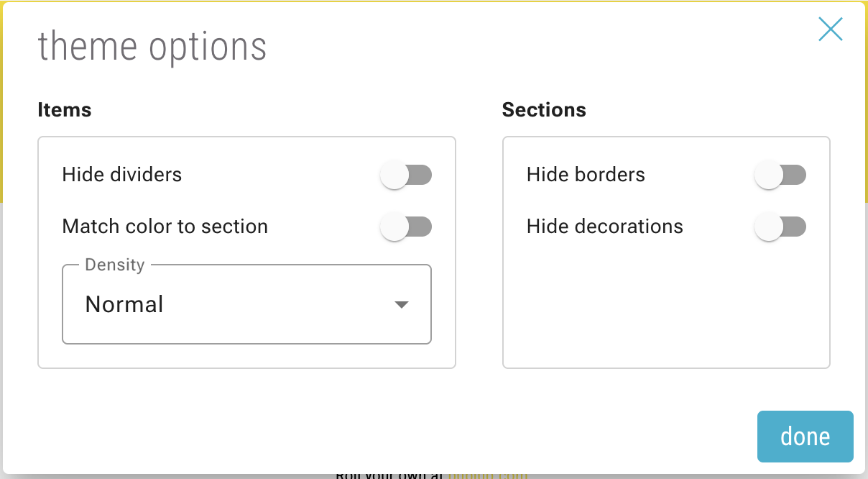Viewport: 868px width, 479px height.
Task: Toggle the Hide decorations switch
Action: click(780, 227)
